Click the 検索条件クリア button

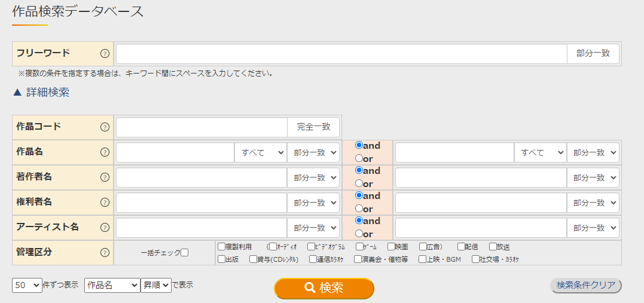pyautogui.click(x=585, y=285)
